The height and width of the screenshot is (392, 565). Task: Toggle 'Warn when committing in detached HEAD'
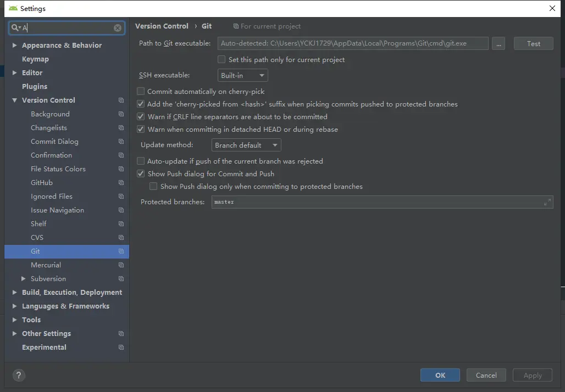click(141, 129)
